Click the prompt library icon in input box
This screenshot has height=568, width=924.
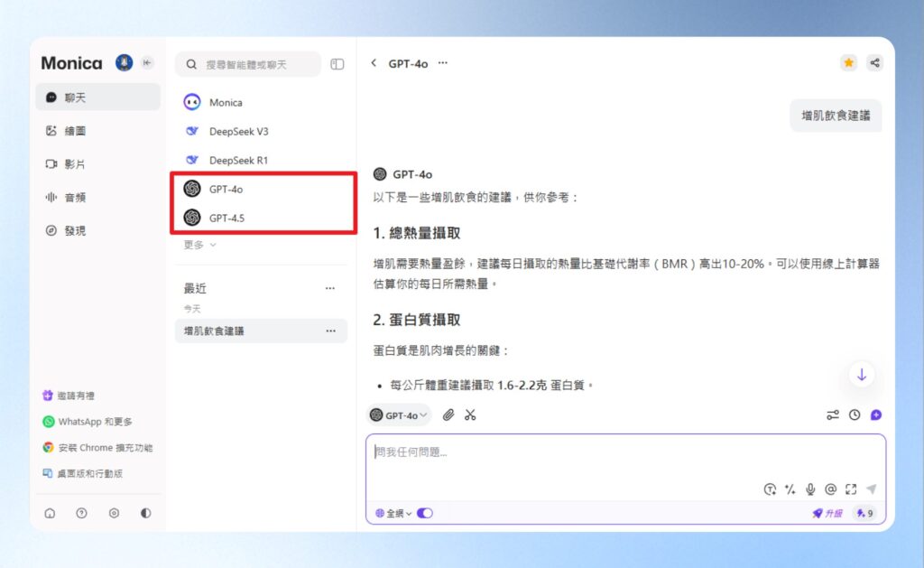coord(770,489)
